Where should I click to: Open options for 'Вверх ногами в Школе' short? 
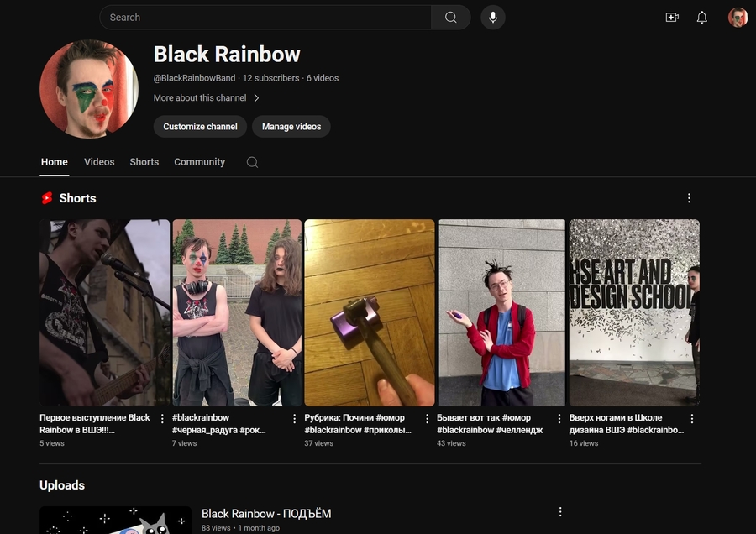(692, 418)
